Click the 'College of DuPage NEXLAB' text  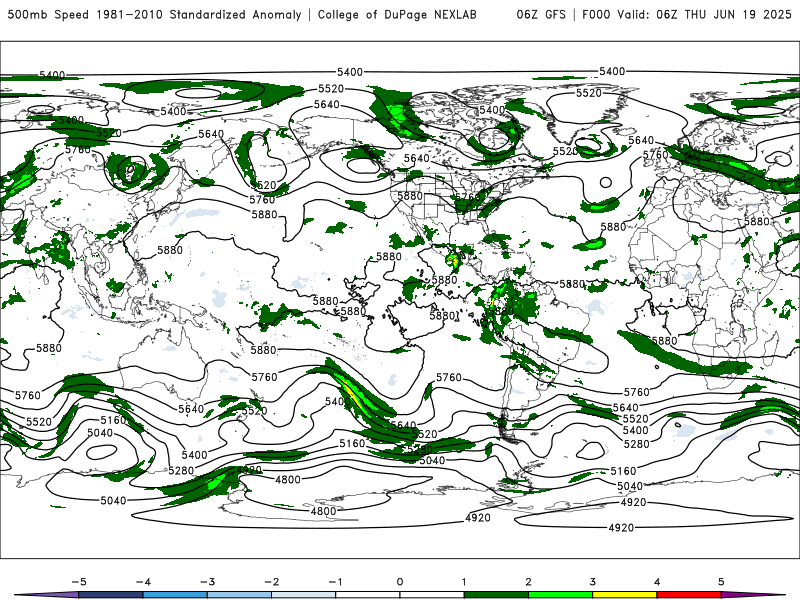(x=397, y=15)
